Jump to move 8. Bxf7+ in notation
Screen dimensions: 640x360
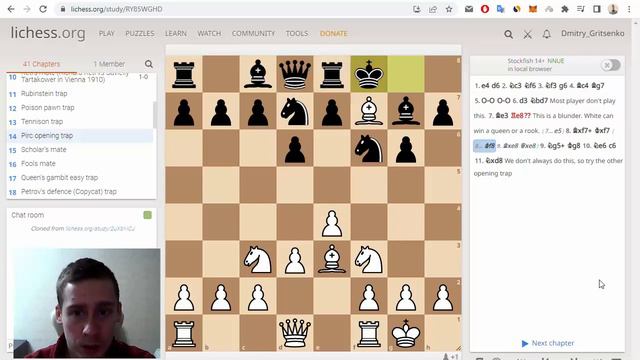coord(582,131)
